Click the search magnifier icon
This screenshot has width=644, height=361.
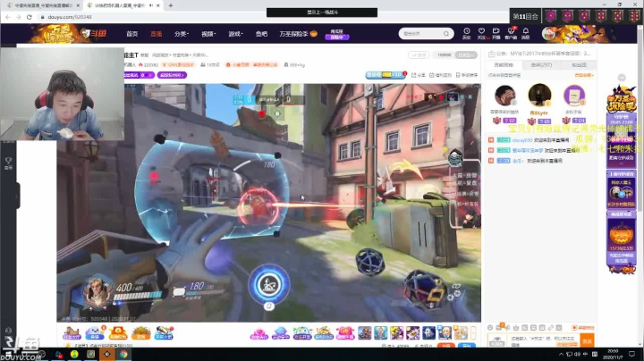click(x=446, y=34)
